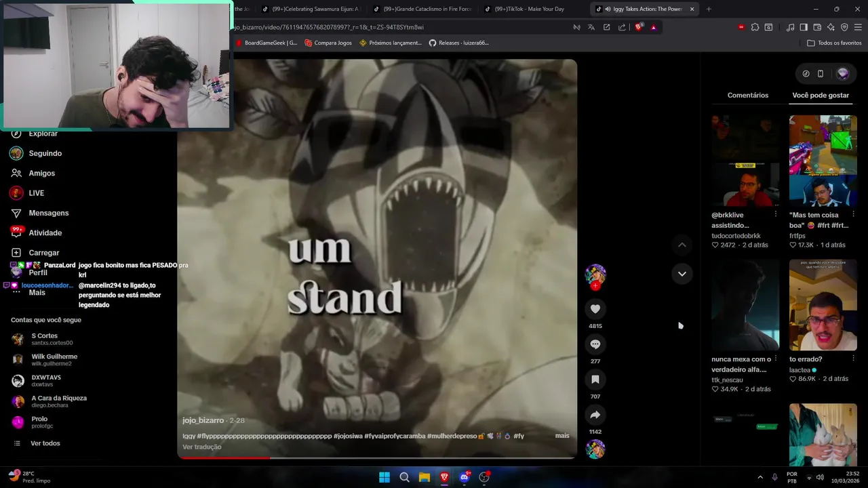The width and height of the screenshot is (868, 488).
Task: Open the Brave playlist music icon
Action: tap(790, 27)
